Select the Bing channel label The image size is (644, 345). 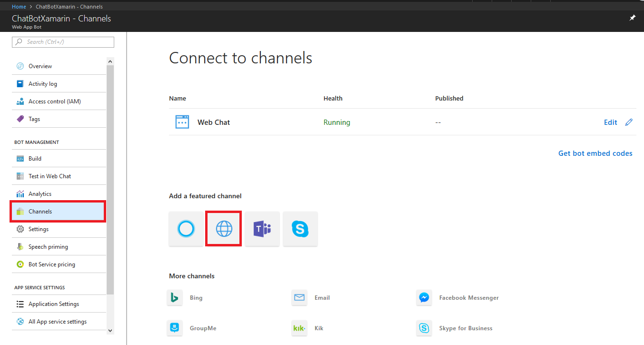pyautogui.click(x=196, y=298)
